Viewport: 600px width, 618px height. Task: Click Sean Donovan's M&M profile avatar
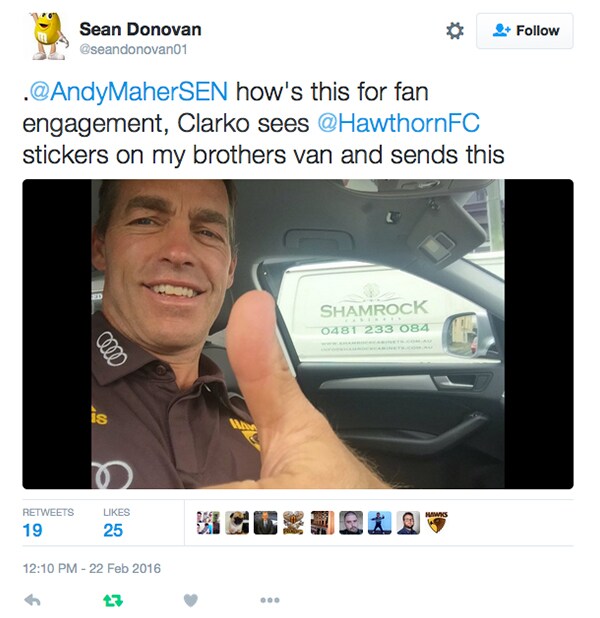(48, 36)
